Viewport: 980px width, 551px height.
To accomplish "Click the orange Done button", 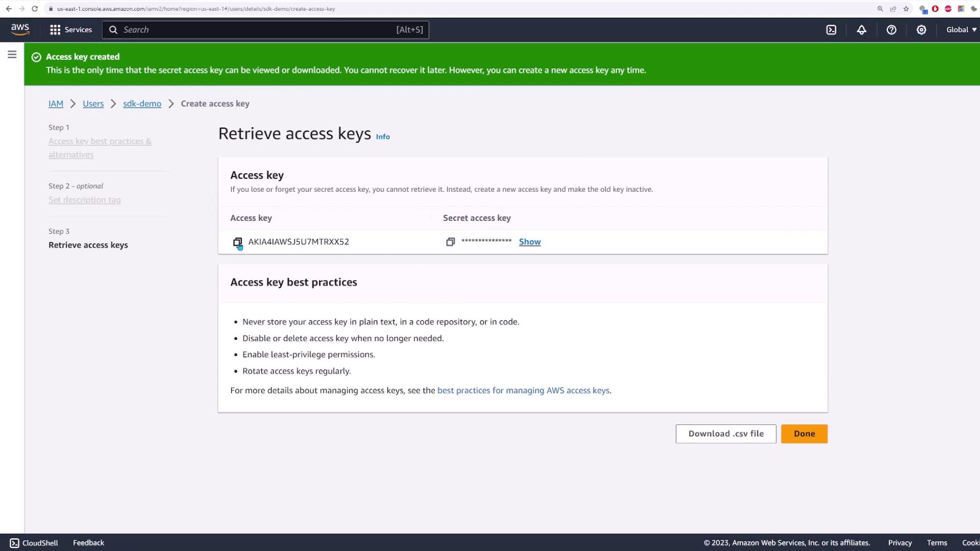I will click(x=804, y=434).
